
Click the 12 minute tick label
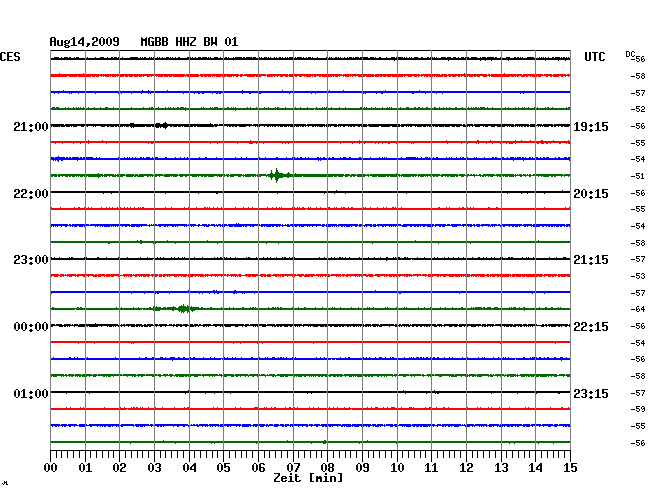click(466, 467)
